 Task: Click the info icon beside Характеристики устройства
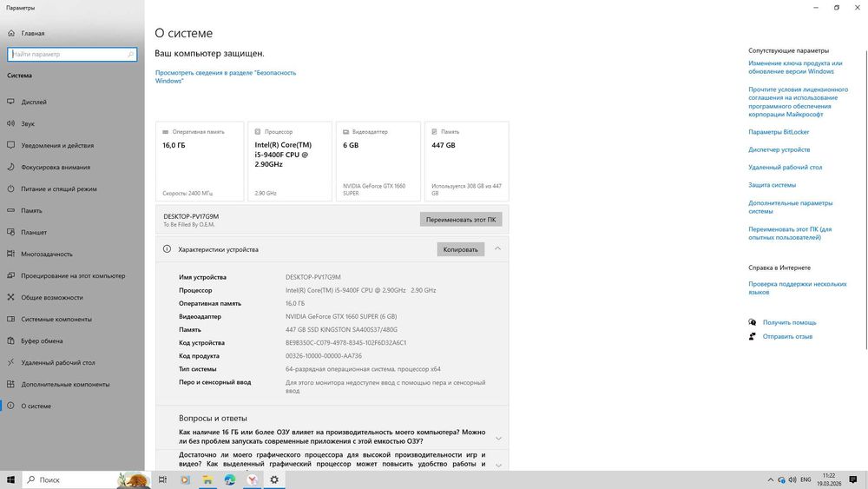167,249
